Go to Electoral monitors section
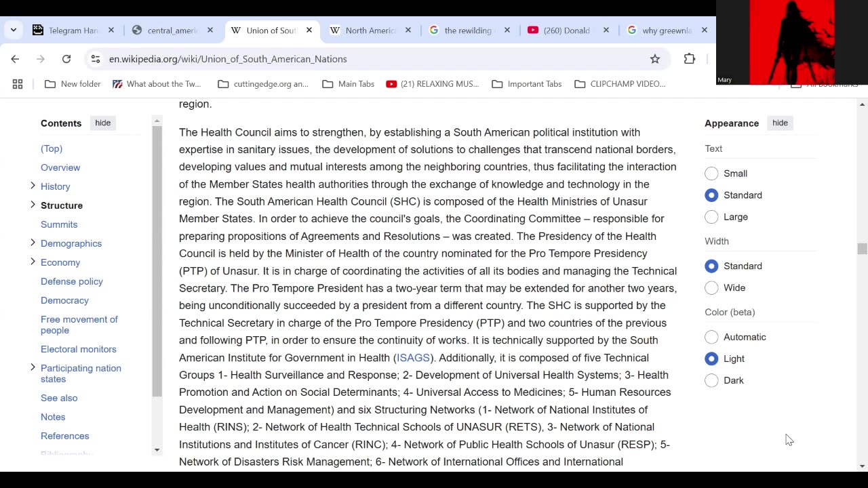The image size is (868, 488). 79,349
